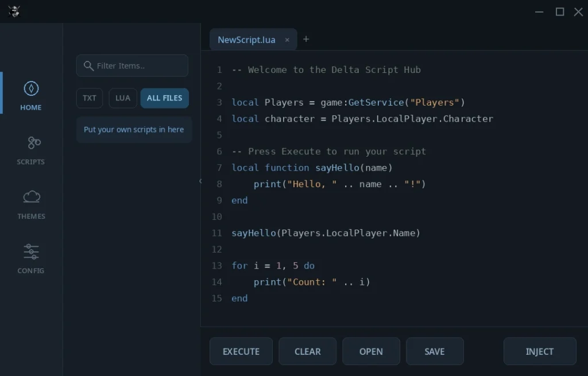Click line 1 welcome comment text
The image size is (588, 376).
pyautogui.click(x=326, y=69)
